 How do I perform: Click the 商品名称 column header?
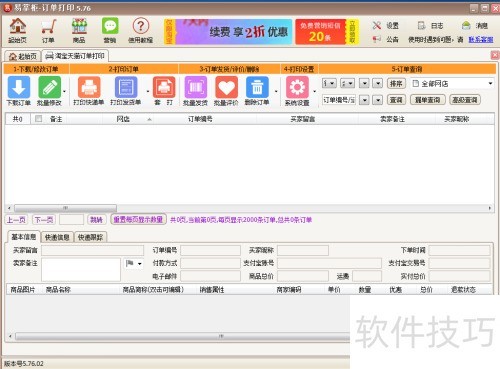pos(58,290)
